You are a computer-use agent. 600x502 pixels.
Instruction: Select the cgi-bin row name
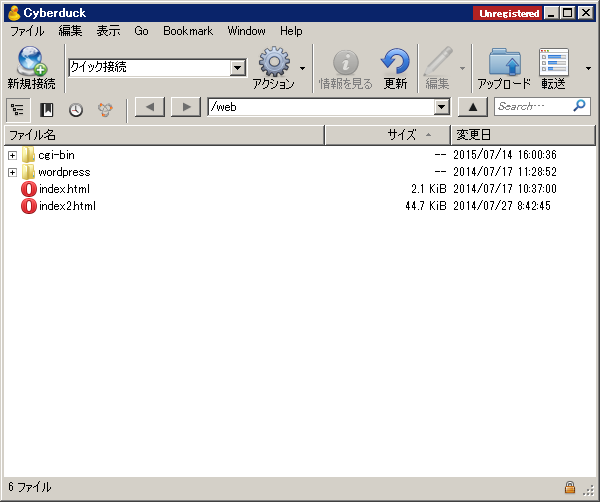pos(56,155)
